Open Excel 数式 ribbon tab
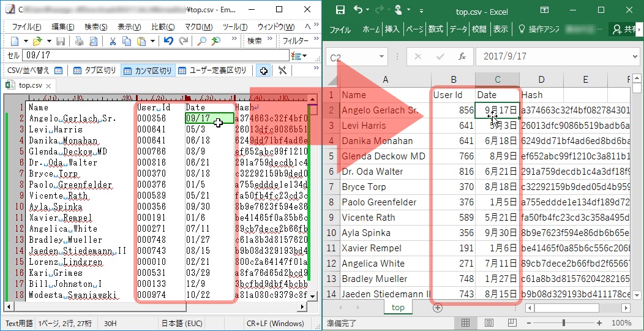Viewport: 644px width, 331px height. pyautogui.click(x=436, y=29)
